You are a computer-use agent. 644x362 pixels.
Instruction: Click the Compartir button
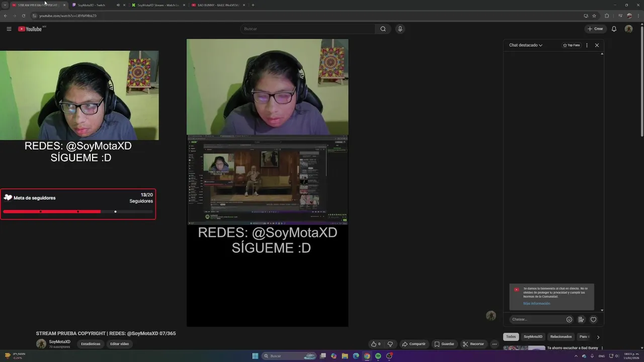pos(414,344)
